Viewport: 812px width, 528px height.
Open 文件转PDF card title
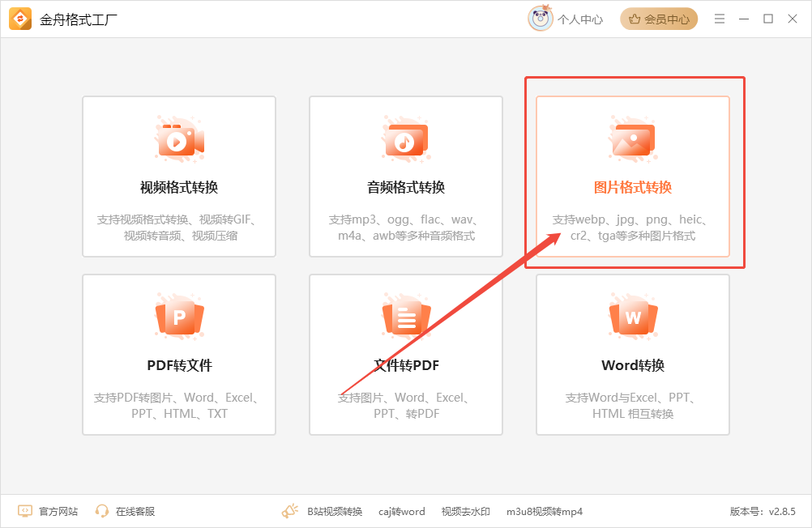click(406, 365)
